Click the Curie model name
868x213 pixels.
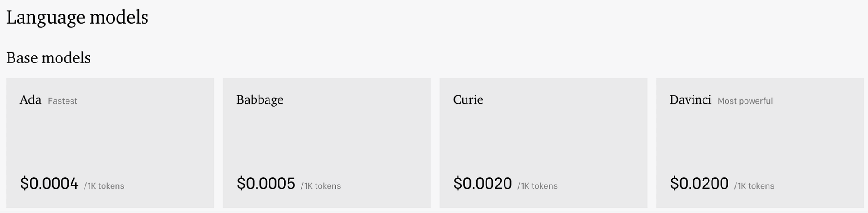(468, 100)
